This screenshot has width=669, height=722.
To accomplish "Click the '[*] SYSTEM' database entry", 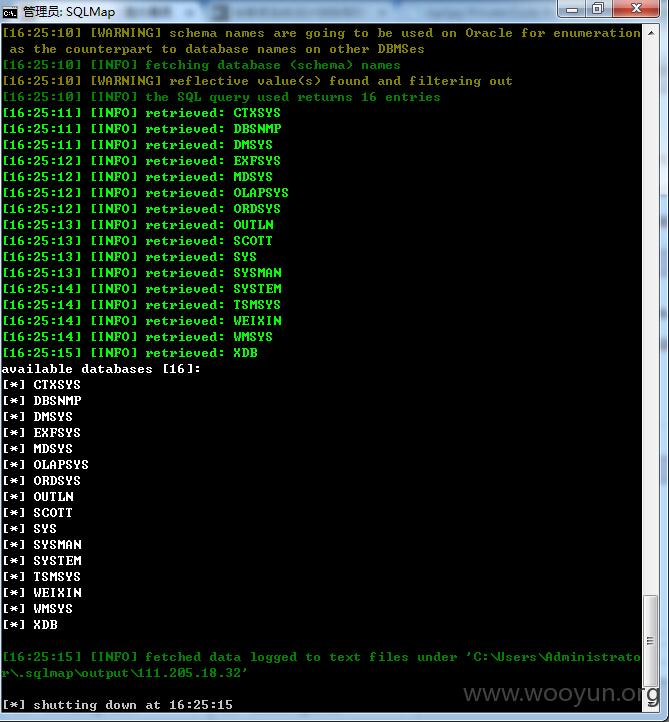I will 42,561.
